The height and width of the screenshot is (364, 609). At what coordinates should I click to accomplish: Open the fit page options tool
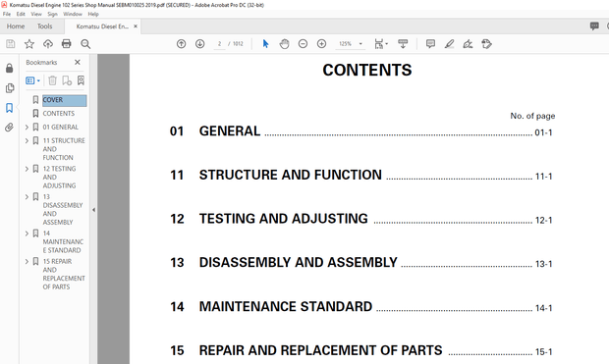coord(381,44)
